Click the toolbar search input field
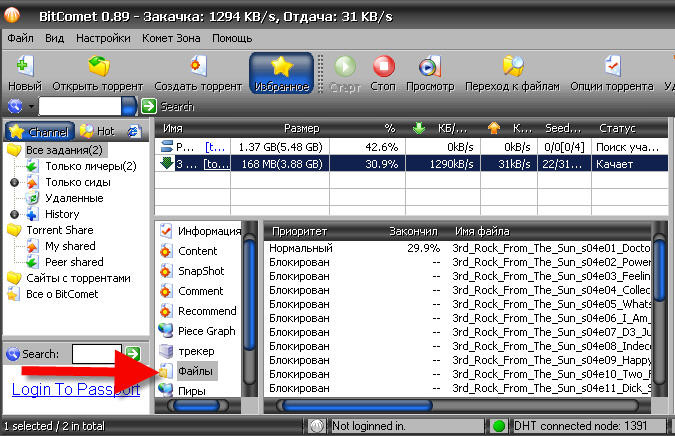This screenshot has height=436, width=675. (x=80, y=106)
